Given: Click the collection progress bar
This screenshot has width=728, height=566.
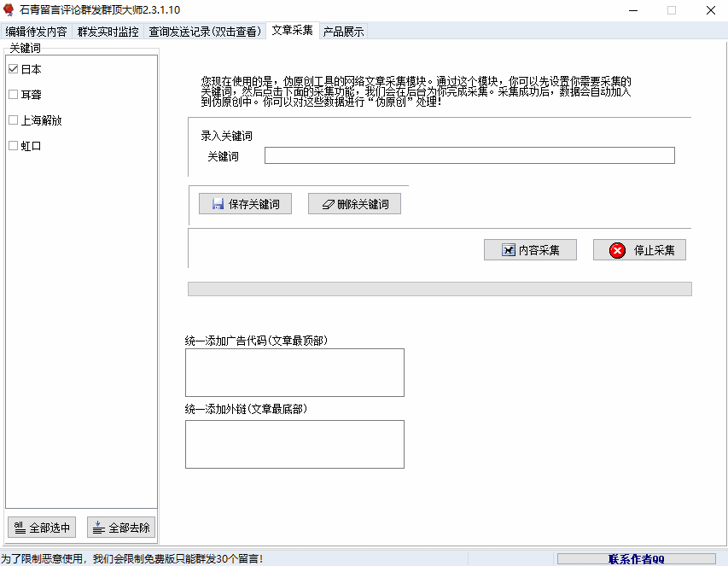Looking at the screenshot, I should click(439, 288).
